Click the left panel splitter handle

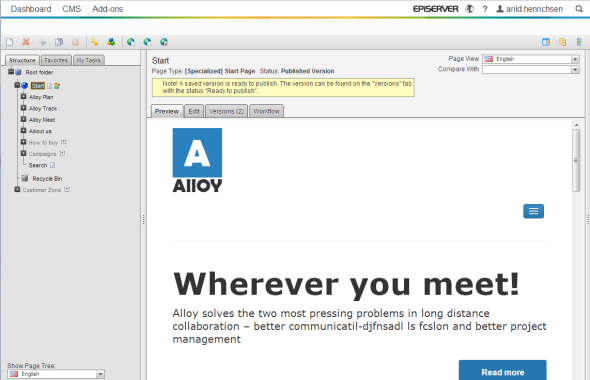[143, 219]
